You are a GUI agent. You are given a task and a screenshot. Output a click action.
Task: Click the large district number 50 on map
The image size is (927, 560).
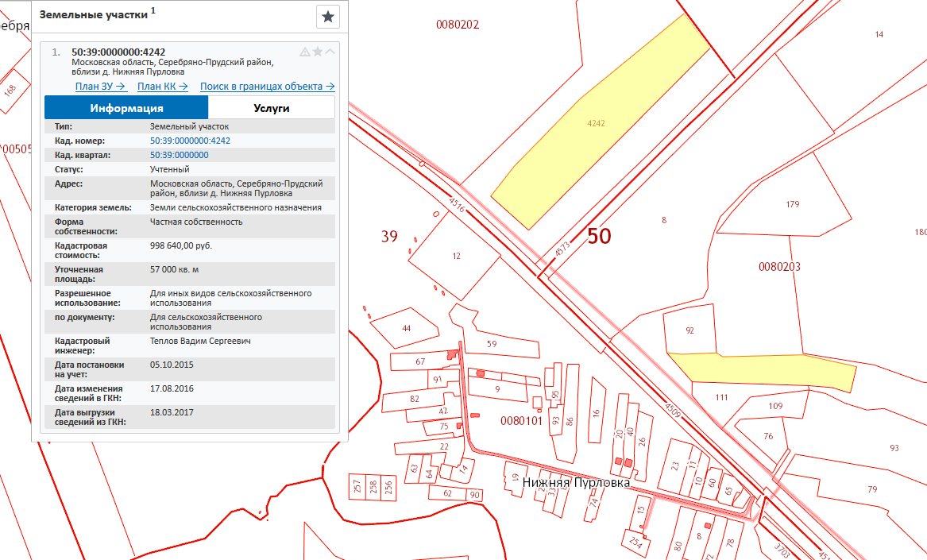point(599,236)
